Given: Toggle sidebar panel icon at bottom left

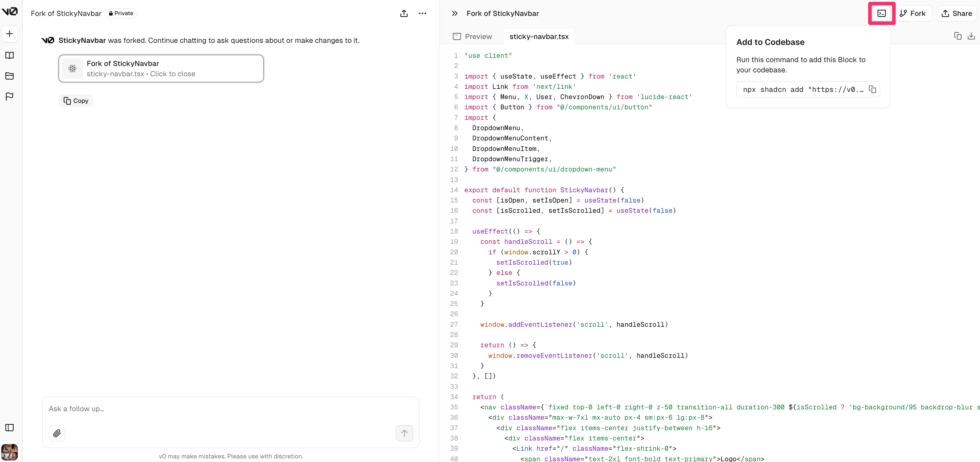Looking at the screenshot, I should tap(9, 427).
